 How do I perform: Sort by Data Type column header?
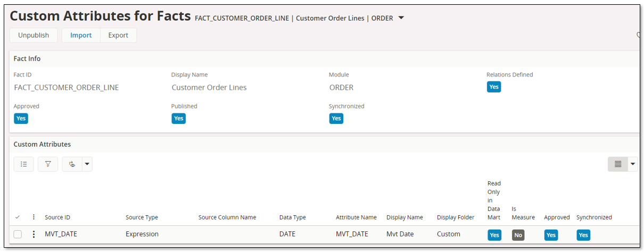293,217
